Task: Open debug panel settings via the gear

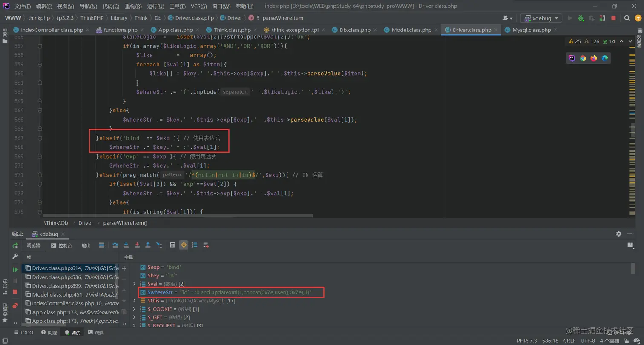Action: click(618, 234)
